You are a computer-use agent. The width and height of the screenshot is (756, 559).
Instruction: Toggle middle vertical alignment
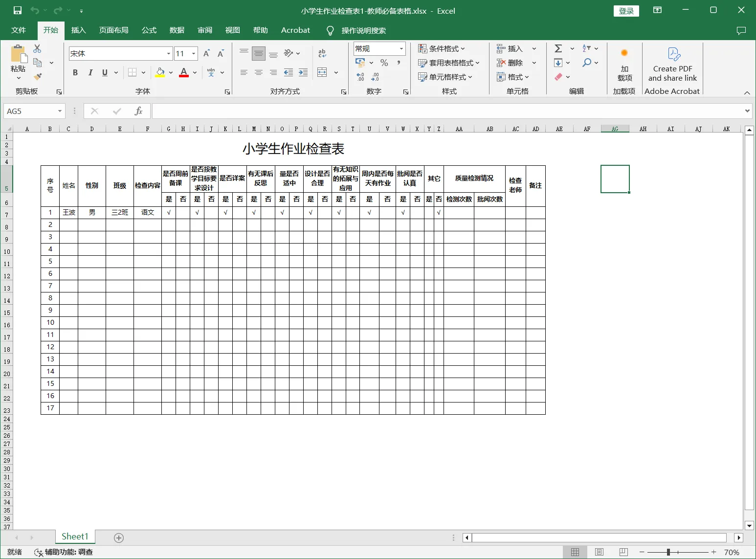(x=259, y=53)
